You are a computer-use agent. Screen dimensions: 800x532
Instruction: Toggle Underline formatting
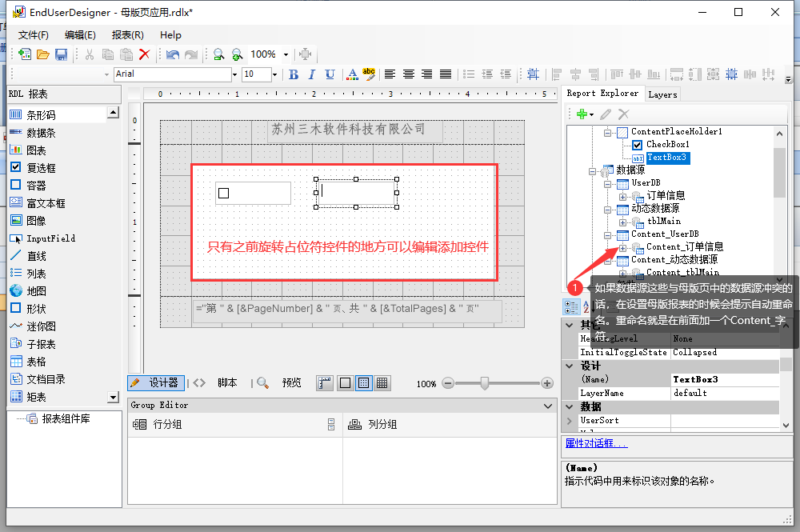[x=330, y=74]
